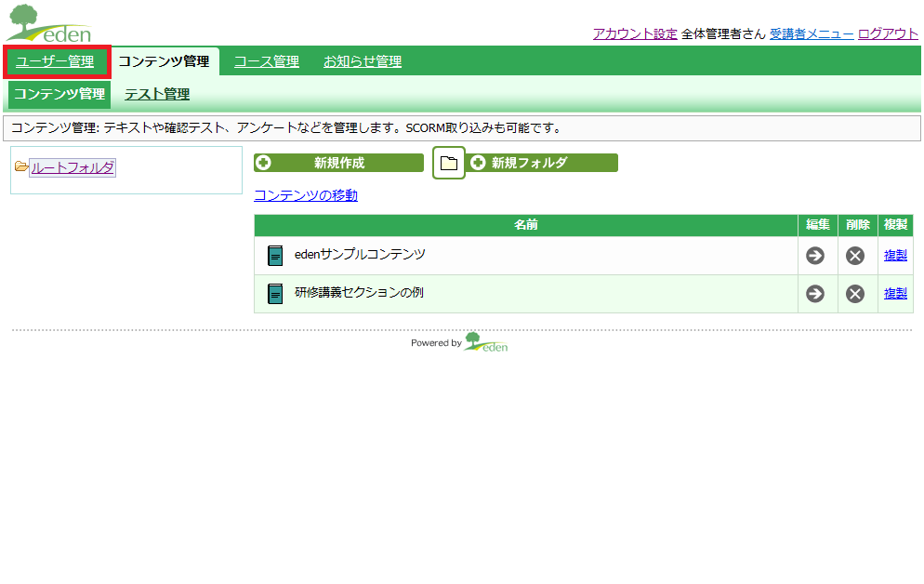Click 研修講義セクションの例 row name
Image resolution: width=924 pixels, height=584 pixels.
[x=359, y=292]
